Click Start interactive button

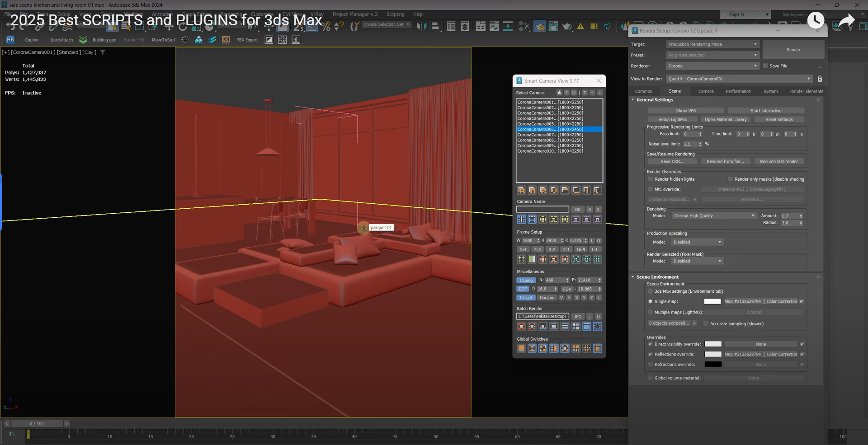[x=766, y=111]
